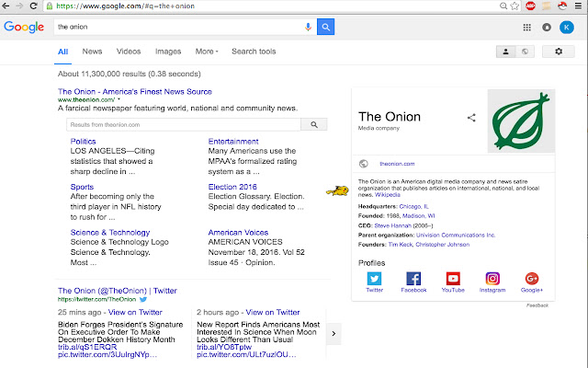588x368 pixels.
Task: Click search icon in theonion.com site search
Action: (x=314, y=125)
